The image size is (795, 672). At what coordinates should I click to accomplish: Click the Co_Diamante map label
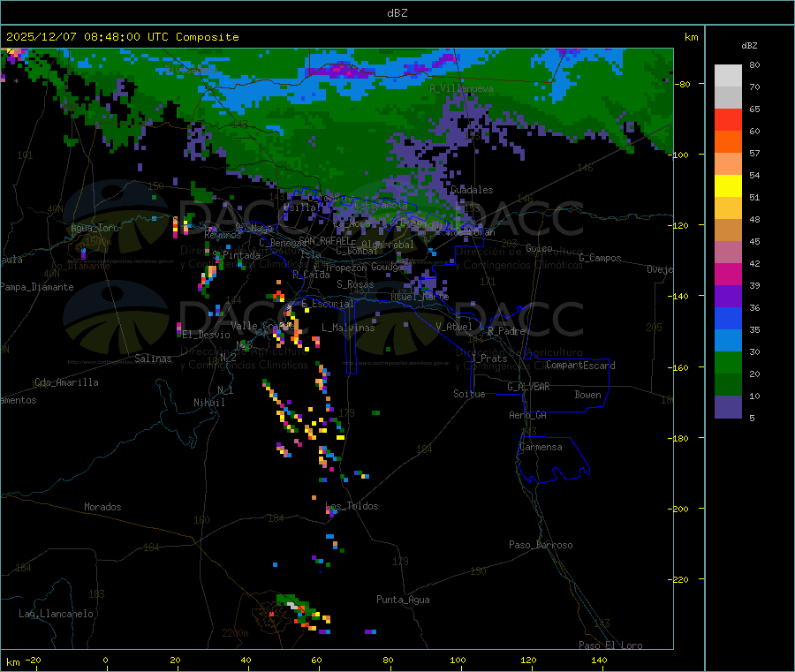tap(80, 266)
